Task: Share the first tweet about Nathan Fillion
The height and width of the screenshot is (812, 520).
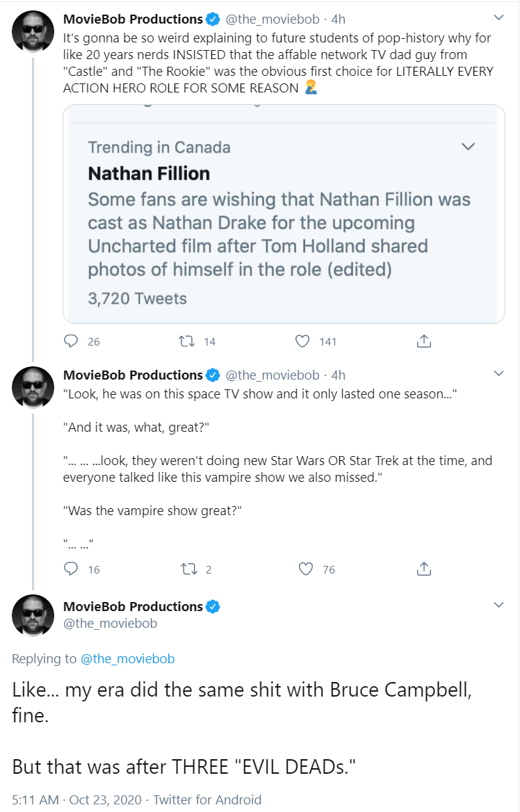Action: [423, 341]
